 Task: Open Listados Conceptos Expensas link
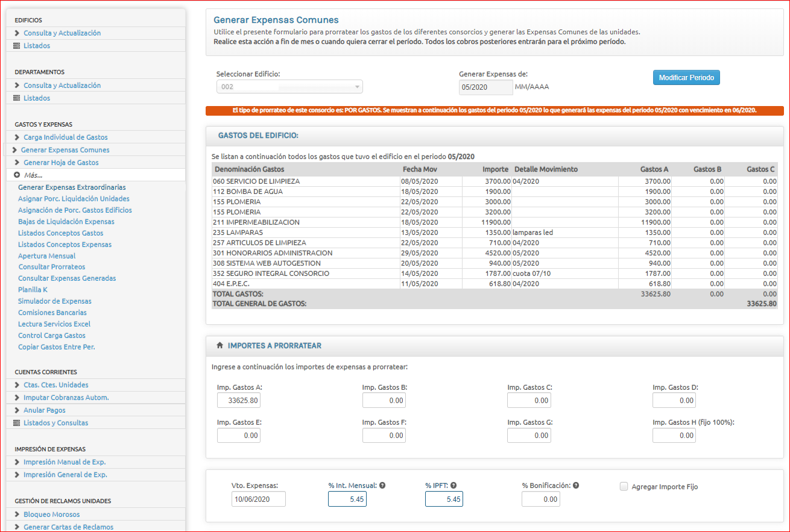click(65, 245)
